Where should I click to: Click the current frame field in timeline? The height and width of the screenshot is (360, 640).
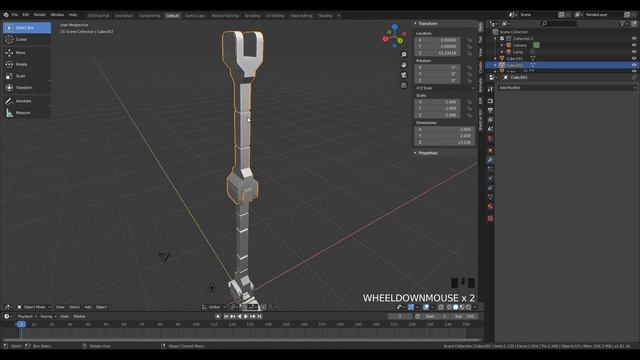400,316
